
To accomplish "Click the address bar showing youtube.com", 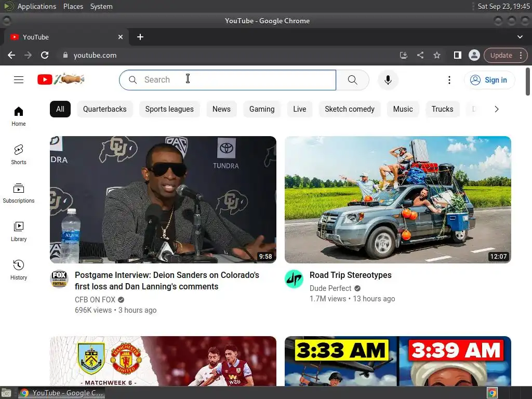I will point(228,55).
